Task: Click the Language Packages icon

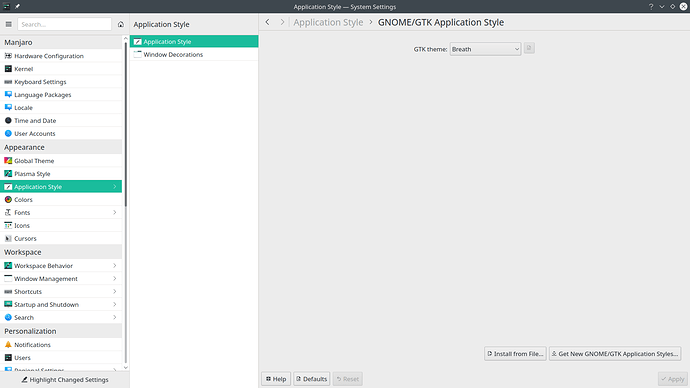Action: pos(8,95)
